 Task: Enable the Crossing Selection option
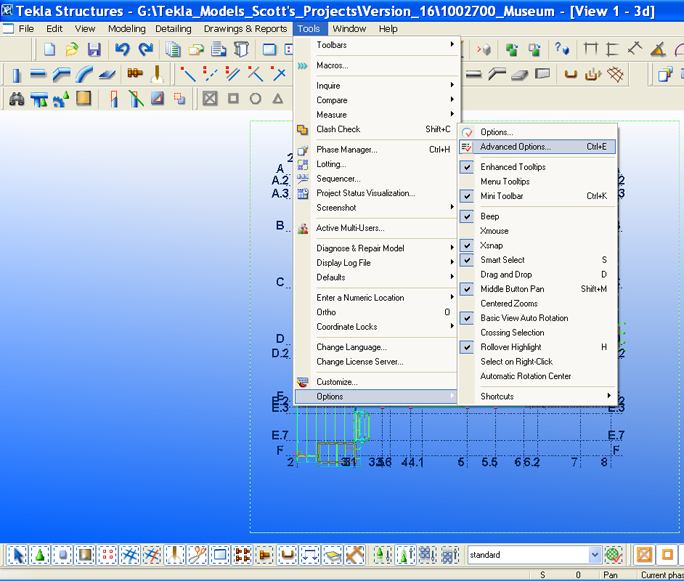[x=538, y=333]
